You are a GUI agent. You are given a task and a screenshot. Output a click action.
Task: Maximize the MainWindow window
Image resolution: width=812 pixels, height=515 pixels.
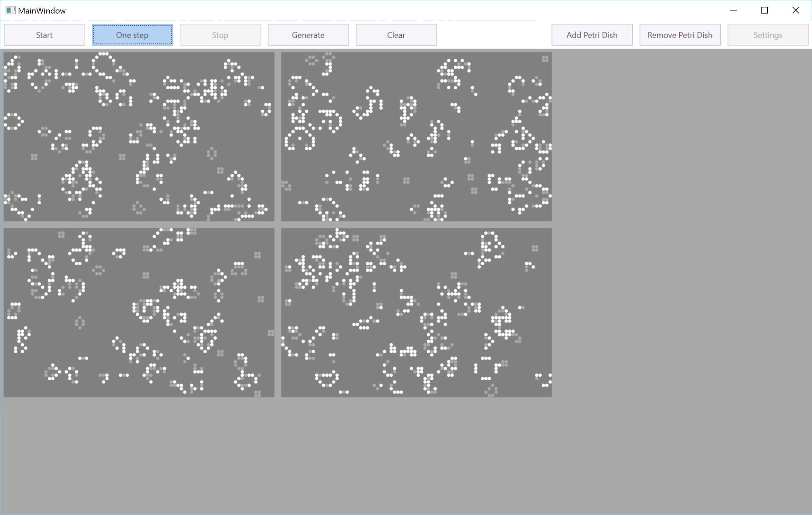[x=764, y=10]
